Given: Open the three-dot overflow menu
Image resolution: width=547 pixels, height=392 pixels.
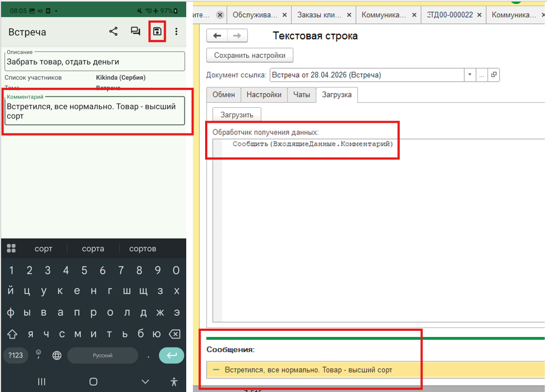Looking at the screenshot, I should coord(177,32).
